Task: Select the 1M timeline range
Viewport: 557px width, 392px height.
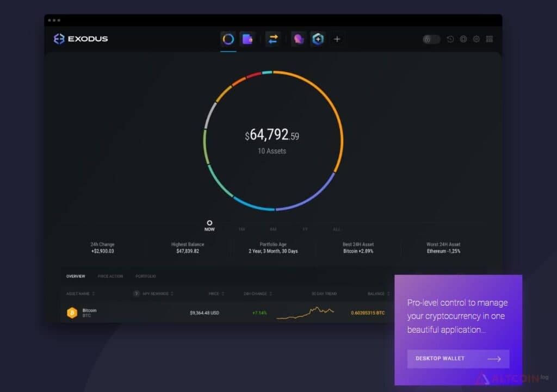Action: pyautogui.click(x=242, y=229)
